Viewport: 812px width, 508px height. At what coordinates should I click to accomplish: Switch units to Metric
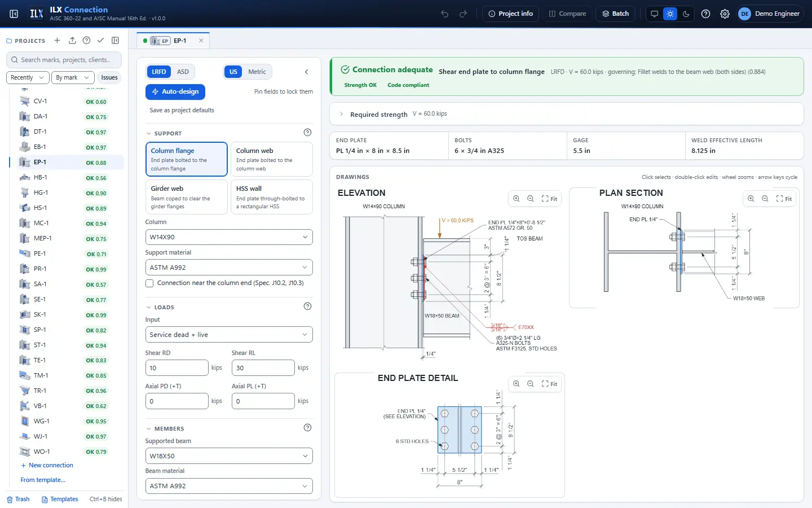(x=257, y=72)
